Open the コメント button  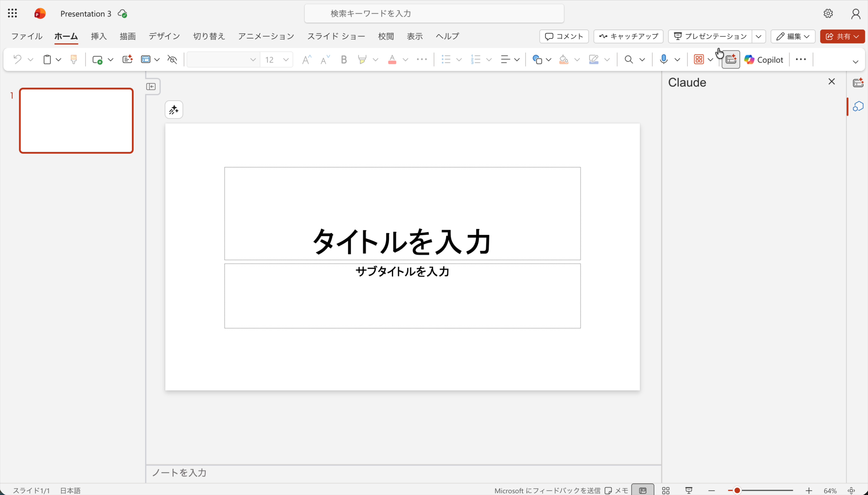[x=563, y=36]
